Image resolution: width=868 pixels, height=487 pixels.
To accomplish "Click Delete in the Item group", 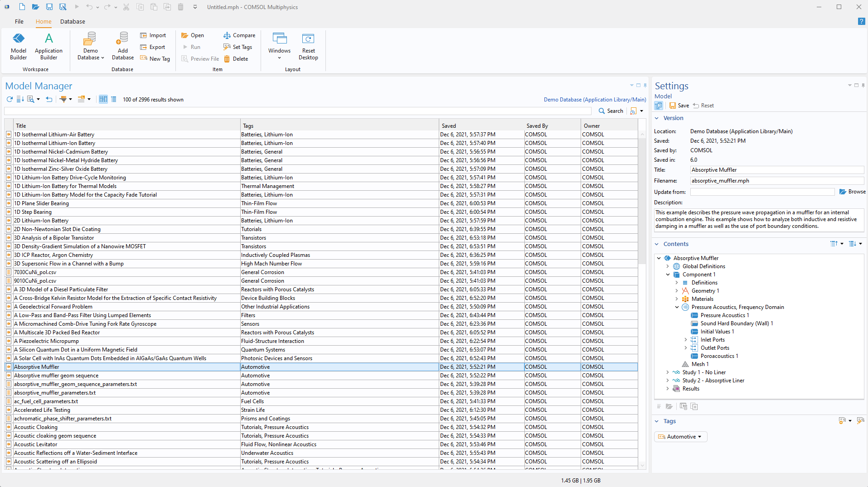I will 236,59.
